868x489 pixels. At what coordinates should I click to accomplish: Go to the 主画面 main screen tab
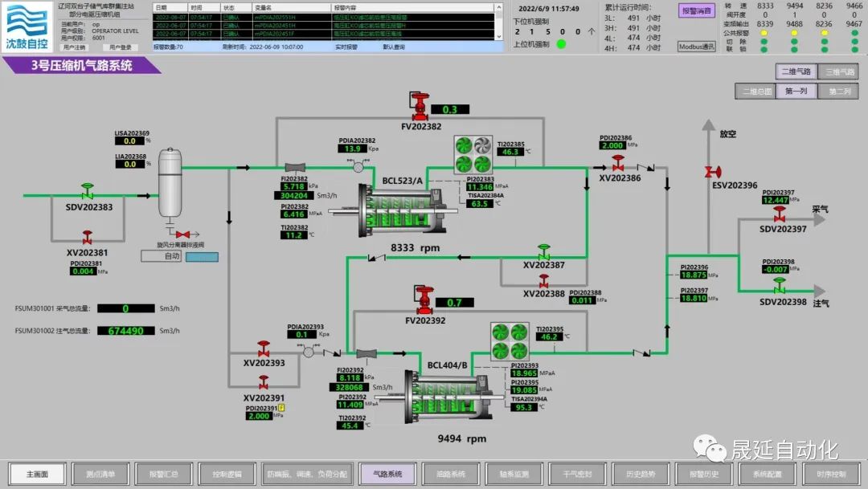(36, 474)
